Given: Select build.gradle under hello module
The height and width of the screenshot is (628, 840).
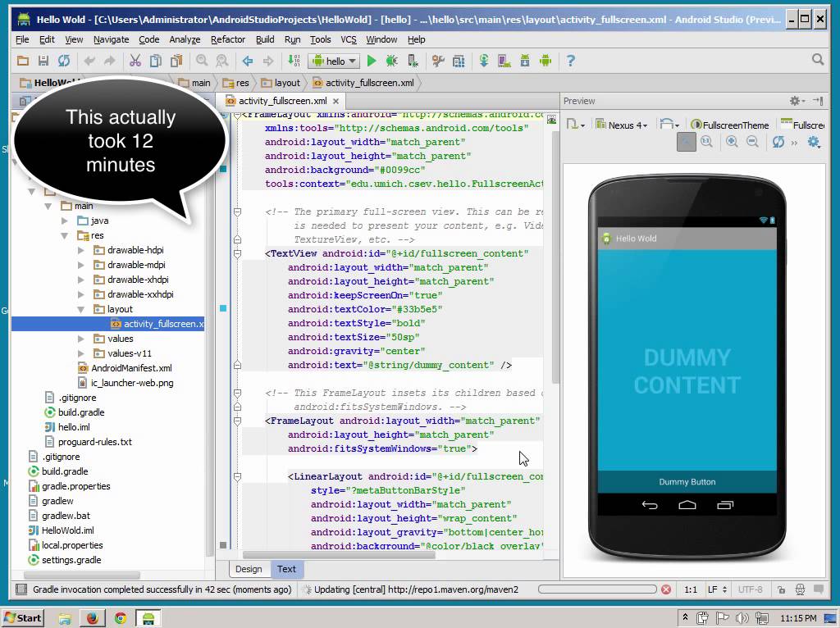Looking at the screenshot, I should [75, 412].
